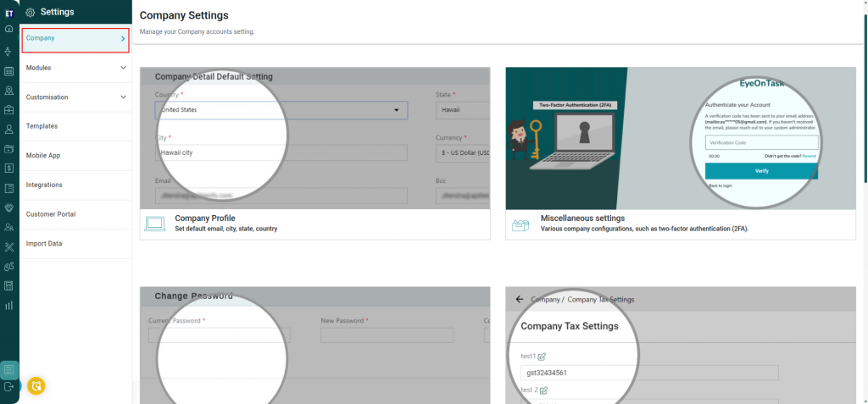Select the Company menu item
This screenshot has width=868, height=404.
coord(75,41)
